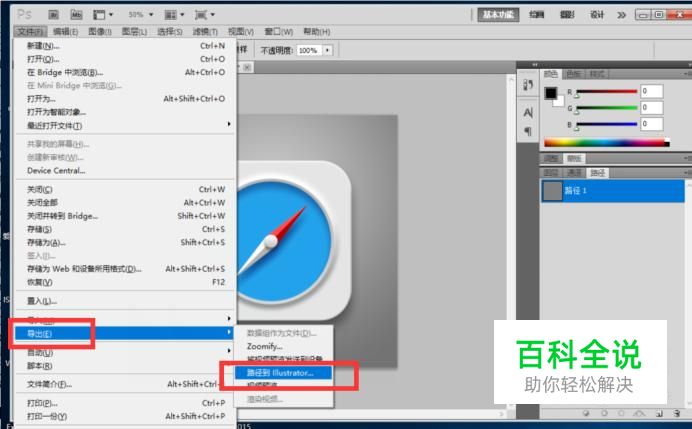Open the Character panel (A| icon)
This screenshot has width=692, height=429.
click(528, 113)
